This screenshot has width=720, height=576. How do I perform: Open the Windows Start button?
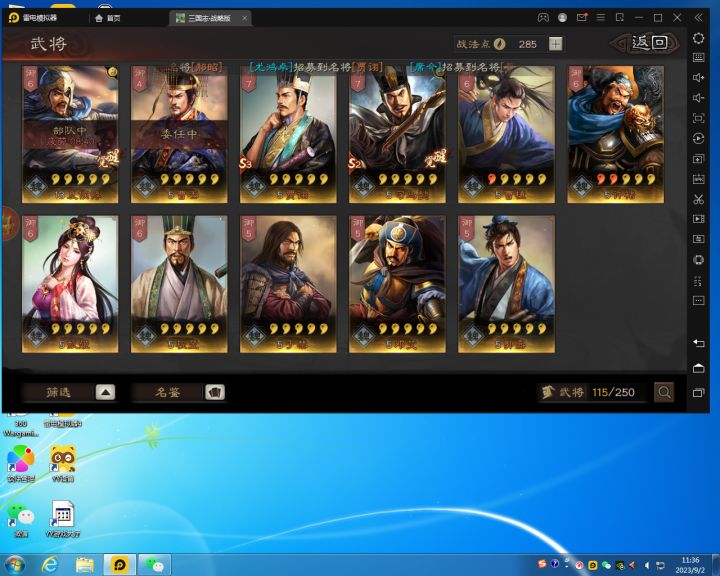14,565
